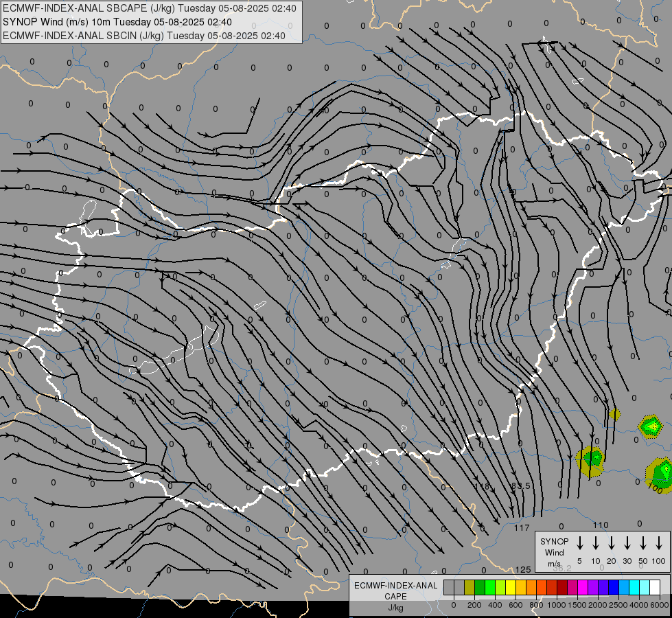Click the small olive-only CAPE patch
The image size is (672, 618).
[614, 414]
